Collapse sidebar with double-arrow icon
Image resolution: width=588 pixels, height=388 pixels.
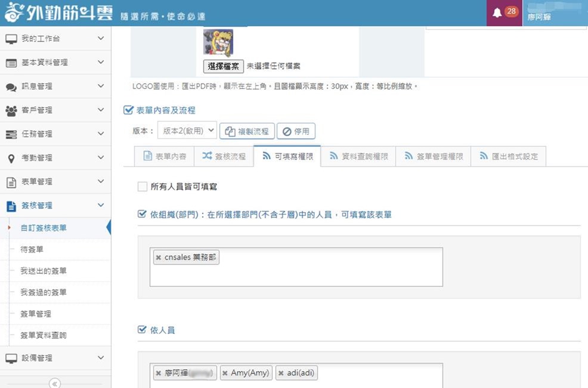click(55, 383)
